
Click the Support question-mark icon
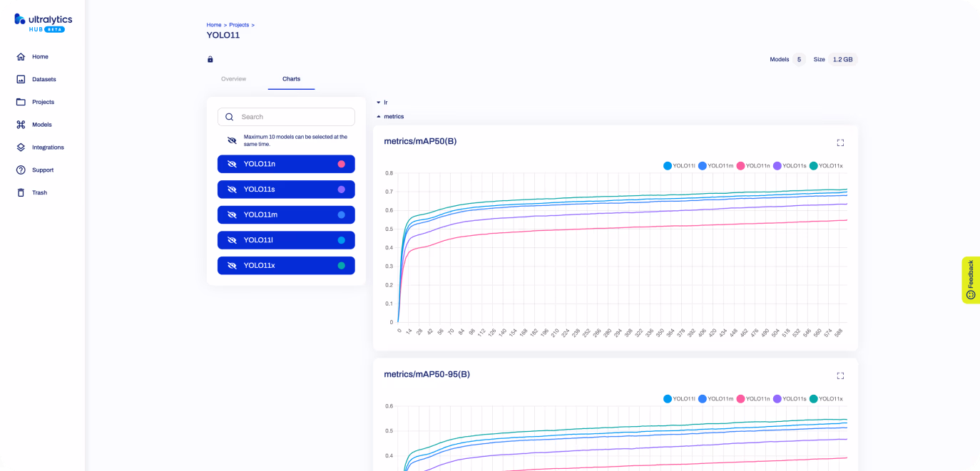click(21, 170)
